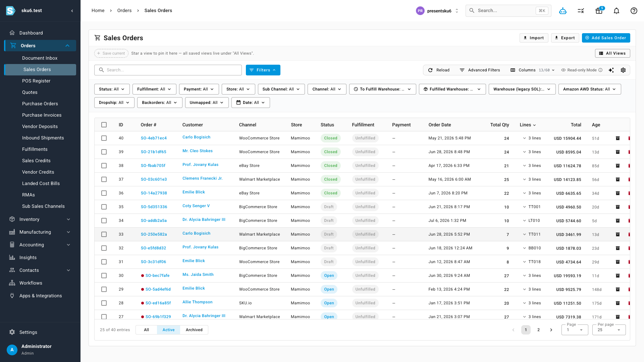The image size is (644, 362).
Task: Open Apps & Integrations in sidebar
Action: 40,296
